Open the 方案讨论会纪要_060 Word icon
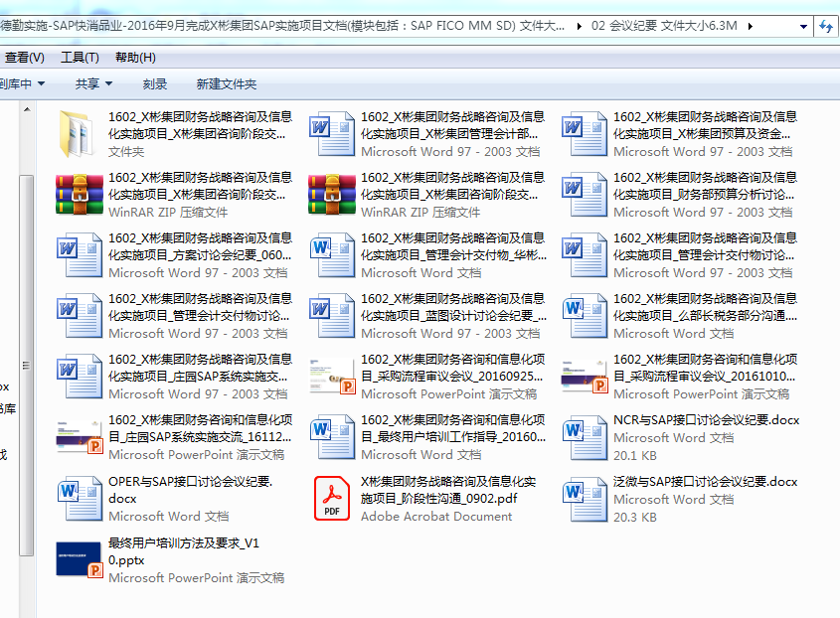Image resolution: width=840 pixels, height=618 pixels. 80,255
